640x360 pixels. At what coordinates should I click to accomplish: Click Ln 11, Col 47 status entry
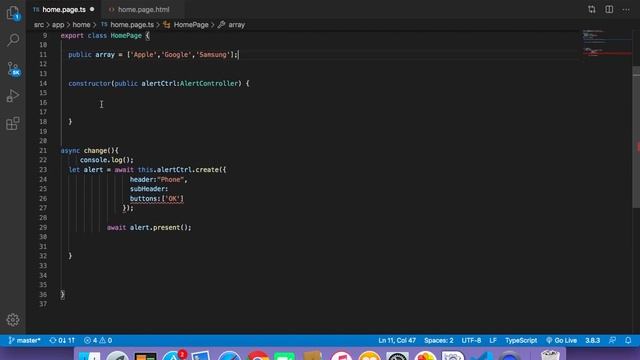(397, 340)
